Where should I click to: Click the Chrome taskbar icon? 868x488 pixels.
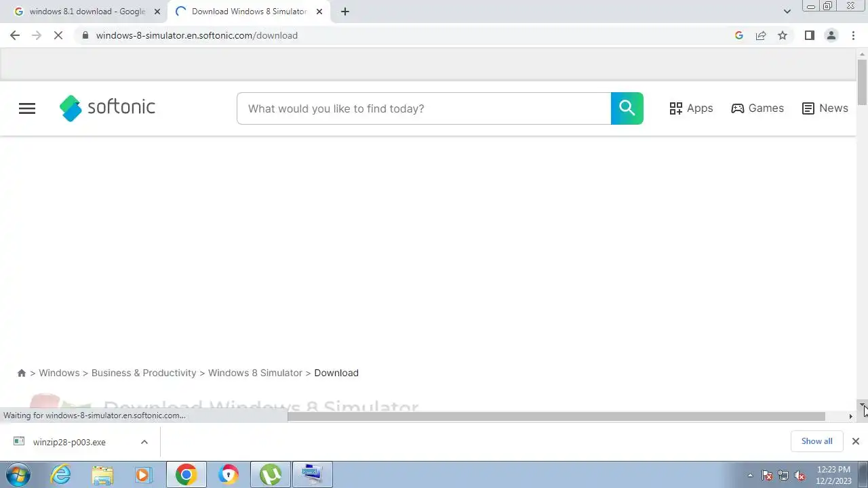pos(186,474)
